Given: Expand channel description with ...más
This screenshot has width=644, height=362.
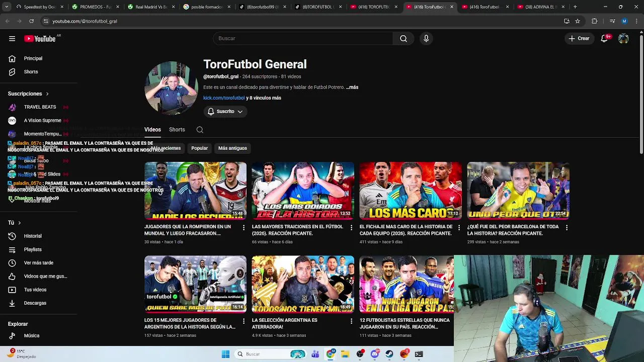Looking at the screenshot, I should [x=352, y=87].
